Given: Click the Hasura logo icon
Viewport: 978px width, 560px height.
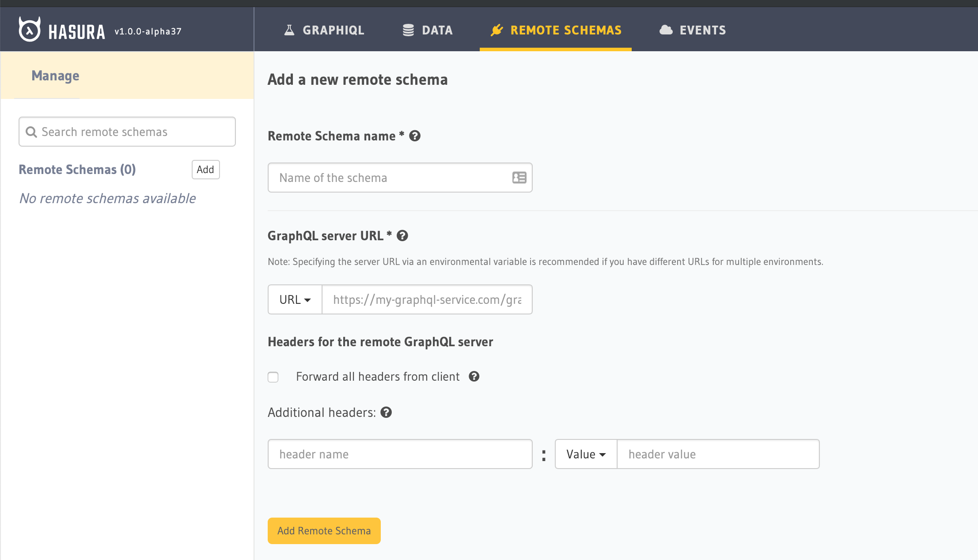Looking at the screenshot, I should (30, 30).
